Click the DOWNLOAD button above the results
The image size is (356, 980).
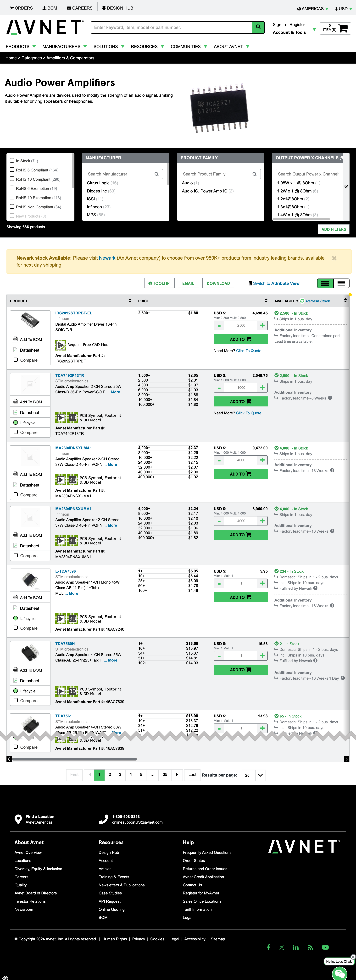coord(218,283)
